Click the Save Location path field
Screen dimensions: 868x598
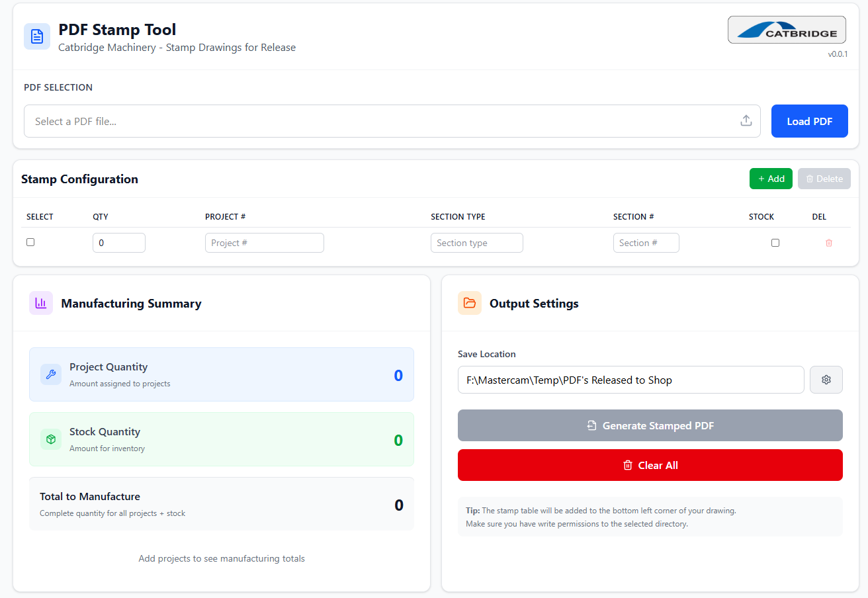(x=631, y=380)
